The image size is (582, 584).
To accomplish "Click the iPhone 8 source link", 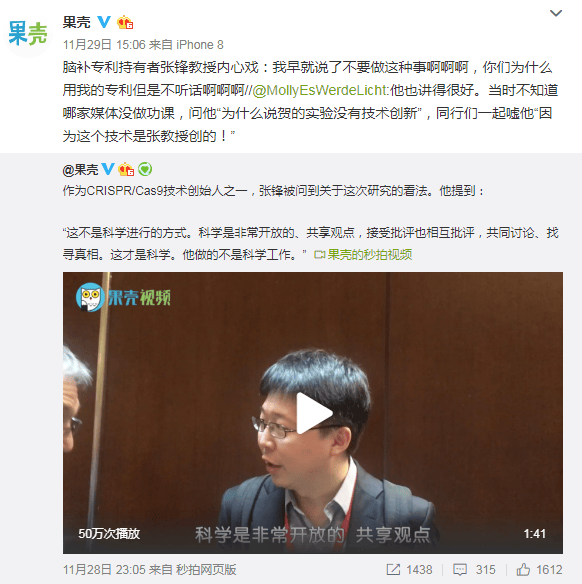I will click(x=200, y=45).
